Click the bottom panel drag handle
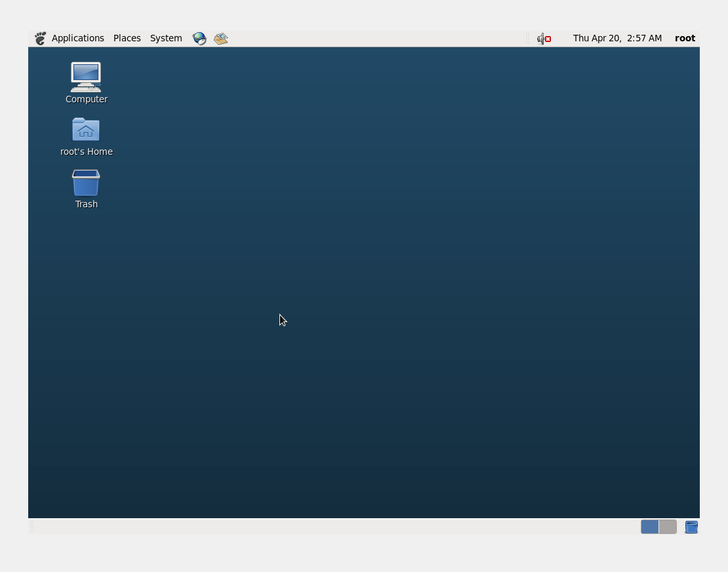Viewport: 728px width, 572px height. [x=31, y=527]
